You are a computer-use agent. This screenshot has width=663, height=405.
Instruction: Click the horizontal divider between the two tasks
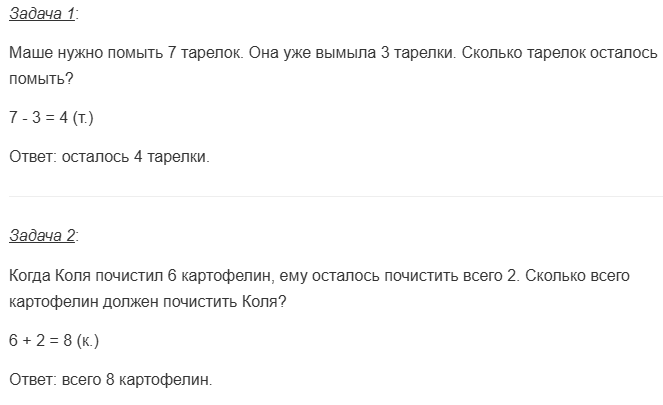point(331,196)
